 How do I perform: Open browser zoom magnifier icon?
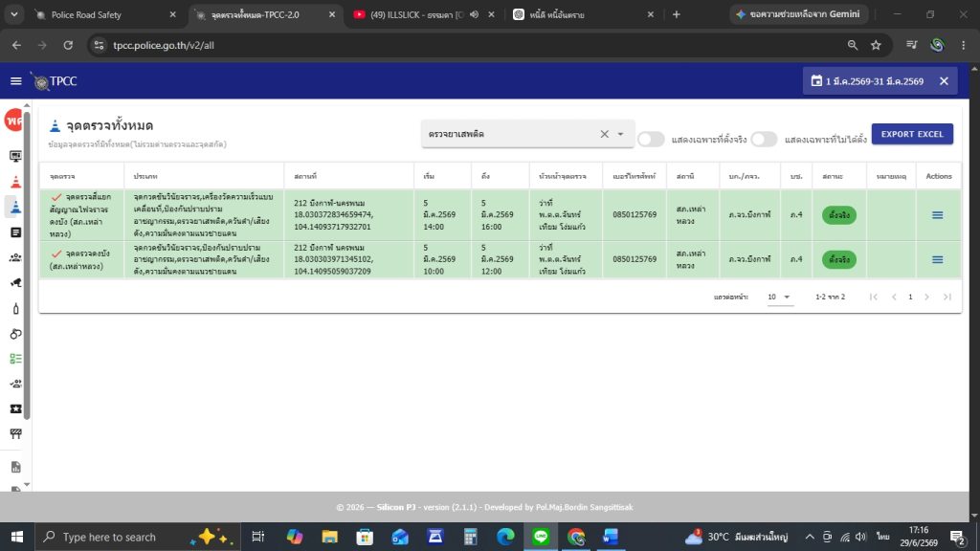(x=853, y=45)
